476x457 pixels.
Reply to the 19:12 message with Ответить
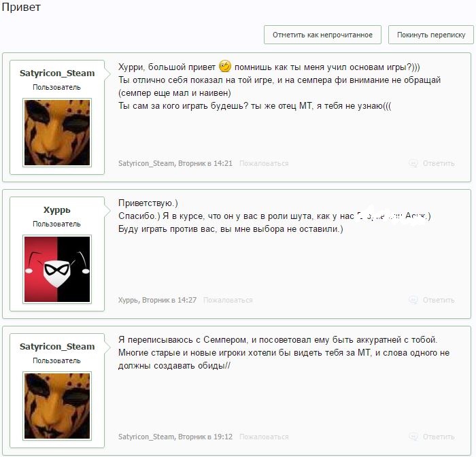click(439, 437)
